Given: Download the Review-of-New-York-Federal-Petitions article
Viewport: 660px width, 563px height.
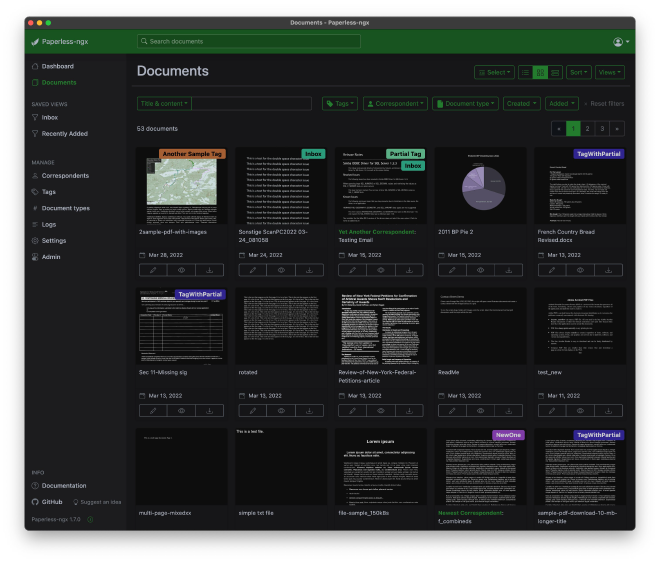Looking at the screenshot, I should tap(409, 411).
